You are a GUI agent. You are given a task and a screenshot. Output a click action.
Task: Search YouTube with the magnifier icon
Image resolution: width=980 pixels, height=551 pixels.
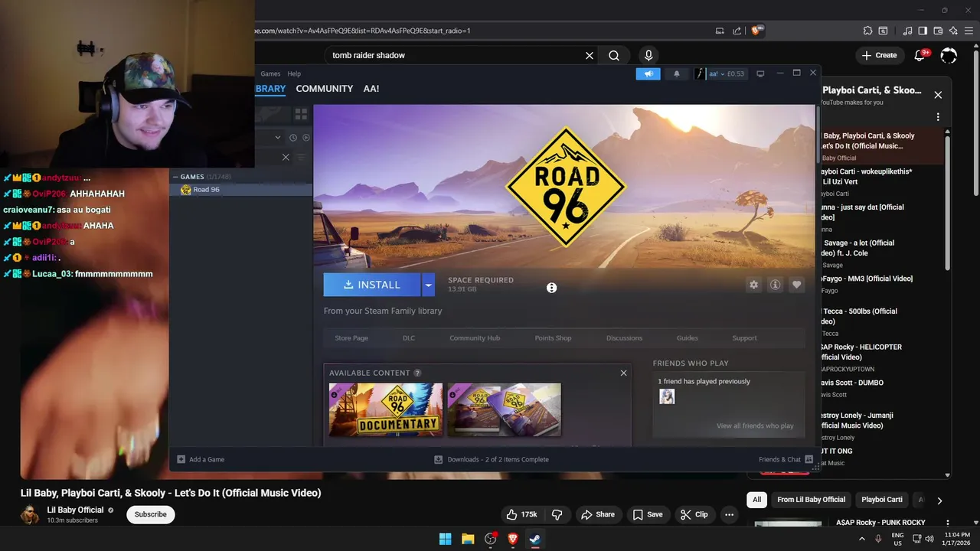614,55
